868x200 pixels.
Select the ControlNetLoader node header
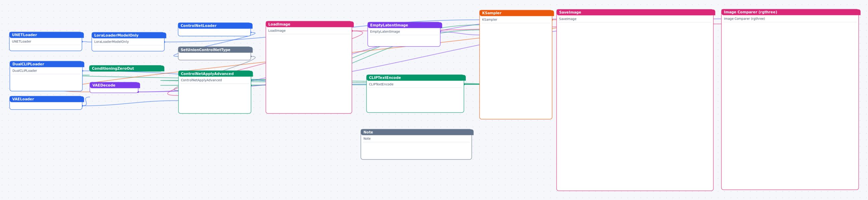pos(215,26)
